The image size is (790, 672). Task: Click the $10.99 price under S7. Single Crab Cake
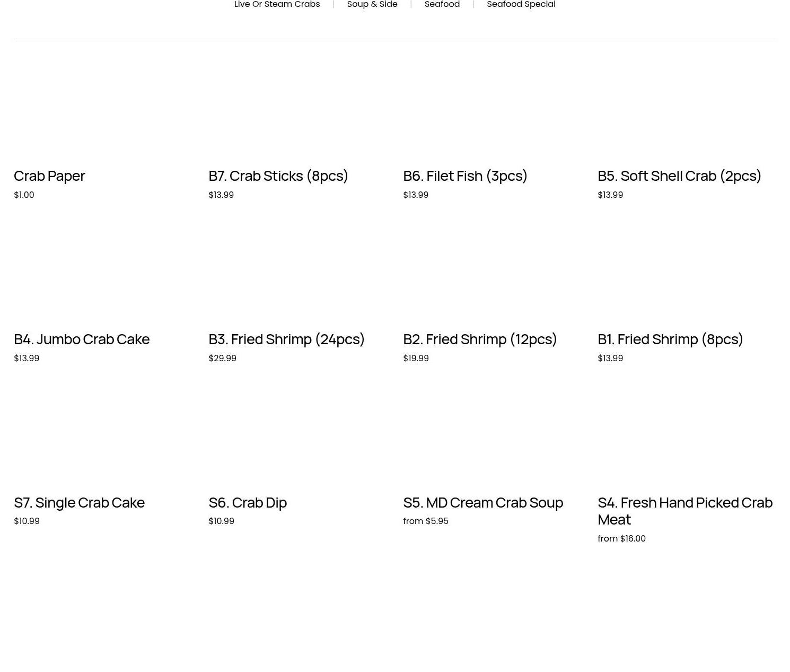(x=27, y=521)
